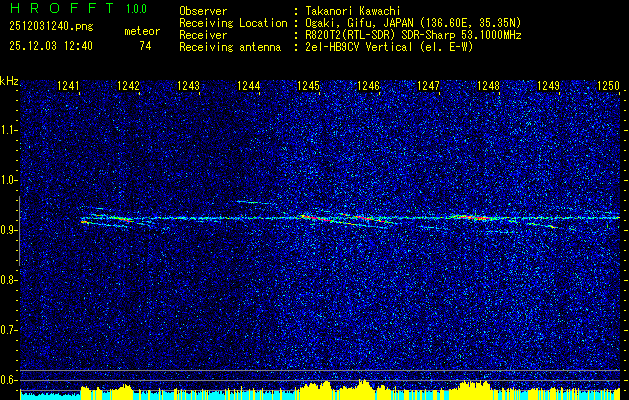Click the 0.8 frequency axis label
The height and width of the screenshot is (400, 629).
[x=7, y=280]
